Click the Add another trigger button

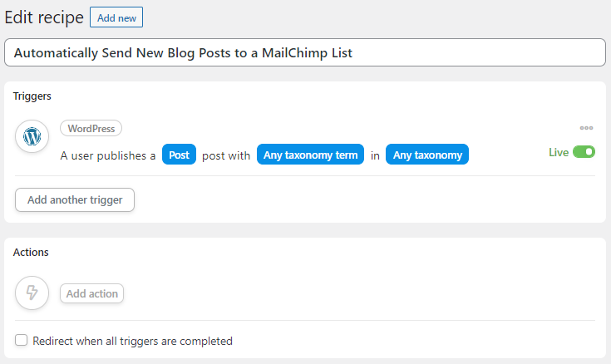75,200
